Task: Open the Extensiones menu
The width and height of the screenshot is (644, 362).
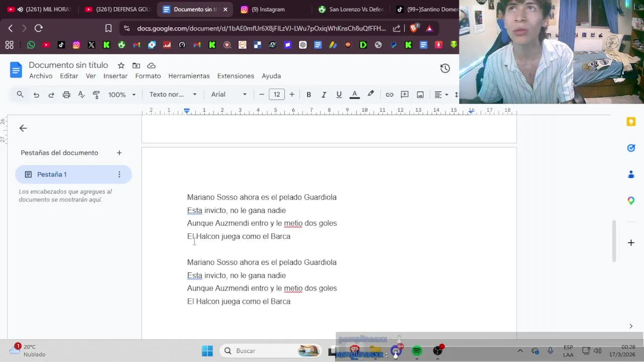Action: pyautogui.click(x=235, y=76)
